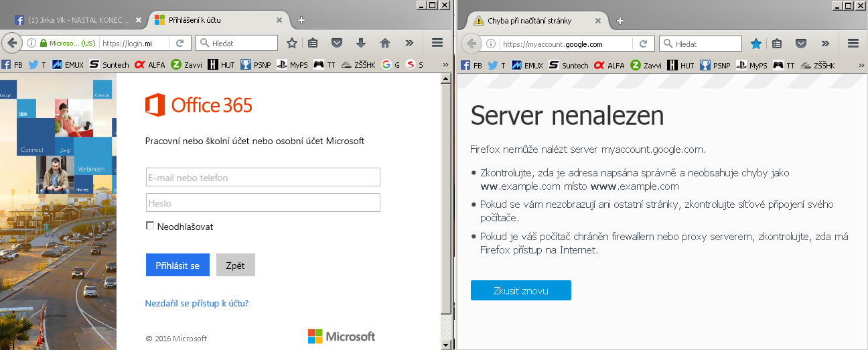Expand bookmarks overflow chevron in Office 365 window
Image resolution: width=868 pixels, height=350 pixels.
[x=445, y=65]
